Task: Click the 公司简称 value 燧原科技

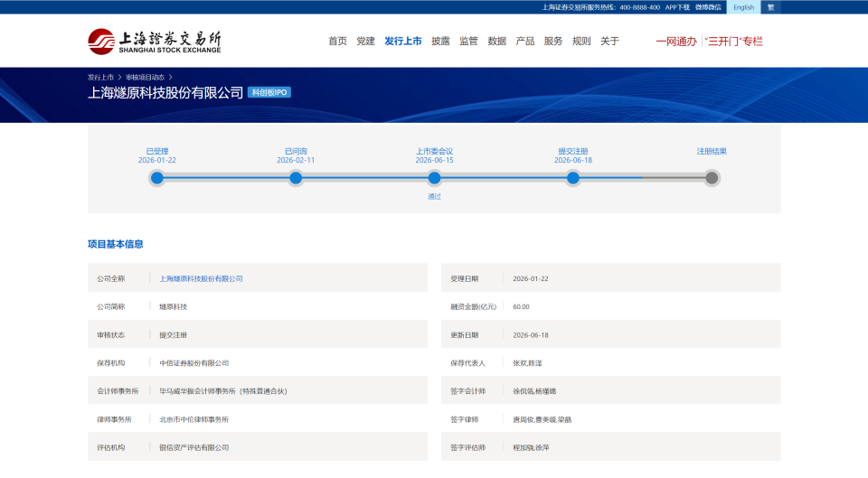Action: pos(174,306)
